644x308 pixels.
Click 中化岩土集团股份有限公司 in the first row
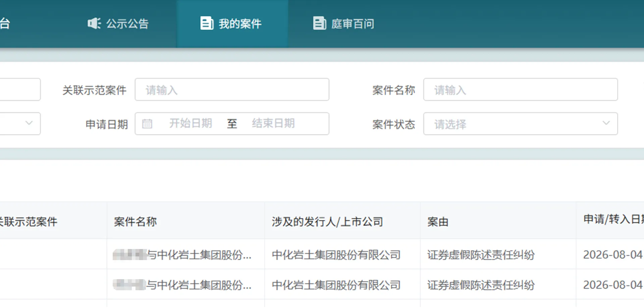click(336, 255)
